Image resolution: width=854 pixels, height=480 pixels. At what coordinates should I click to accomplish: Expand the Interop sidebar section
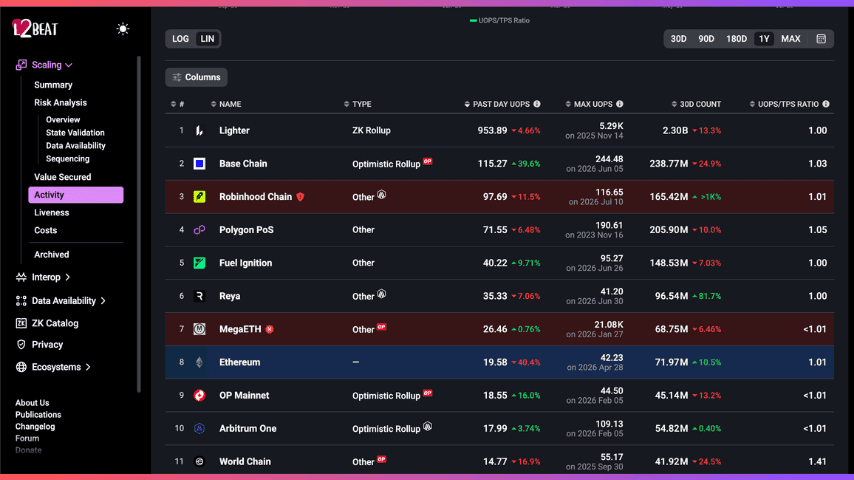44,277
